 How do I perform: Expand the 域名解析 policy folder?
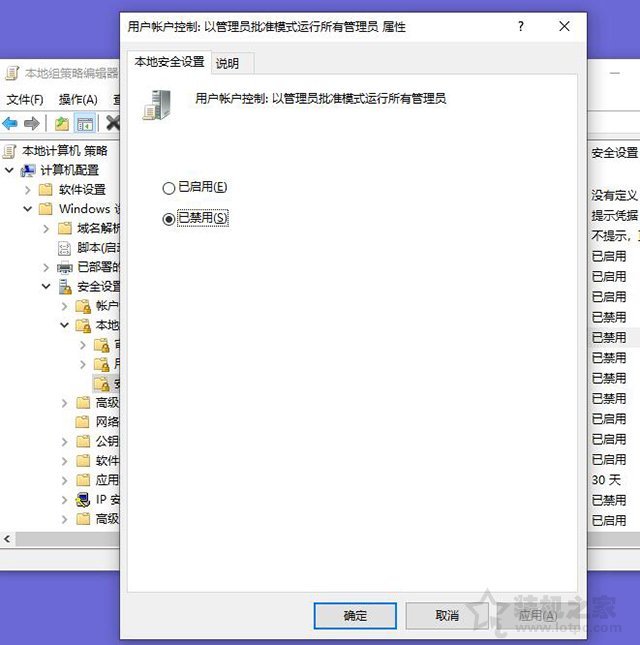(46, 228)
